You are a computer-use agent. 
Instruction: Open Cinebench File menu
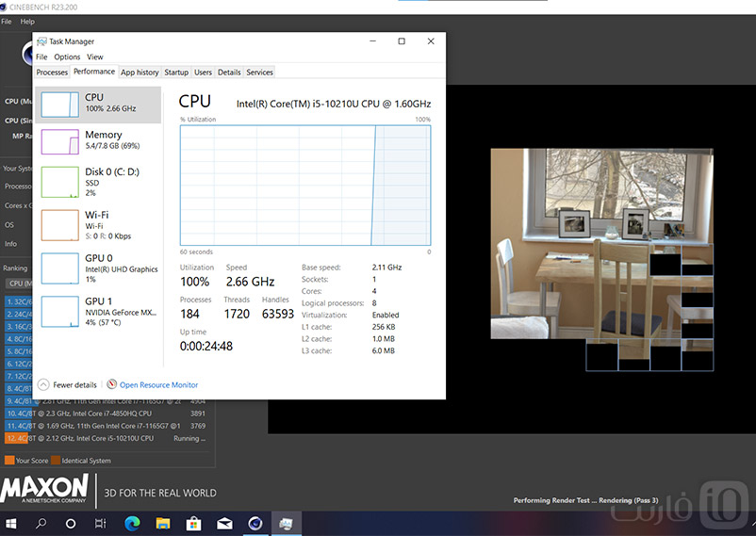[7, 22]
